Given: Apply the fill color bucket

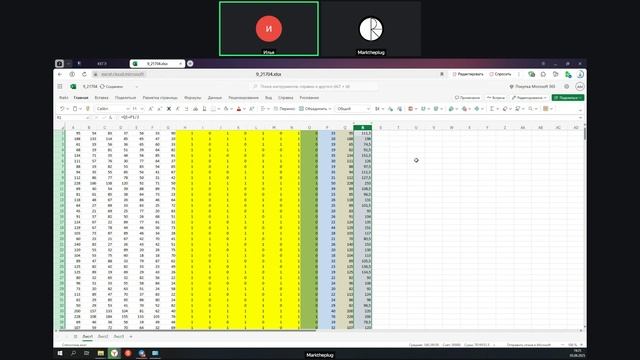Looking at the screenshot, I should coord(226,109).
